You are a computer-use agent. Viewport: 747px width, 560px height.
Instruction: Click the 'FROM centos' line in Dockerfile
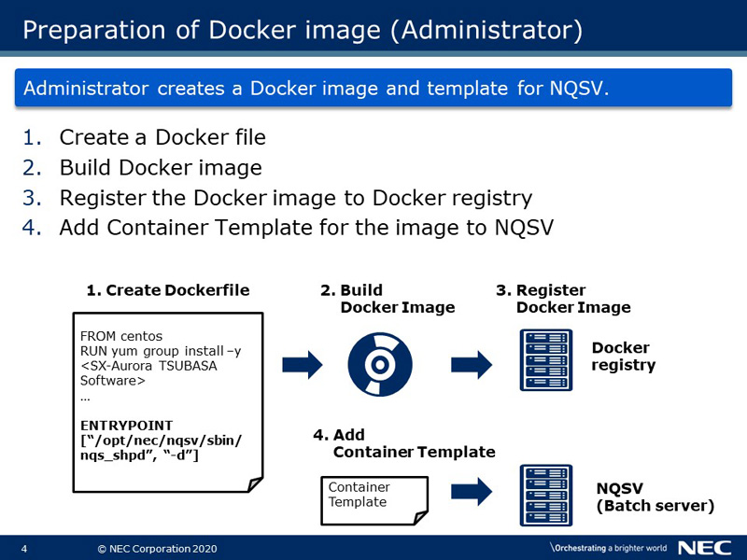tap(121, 336)
